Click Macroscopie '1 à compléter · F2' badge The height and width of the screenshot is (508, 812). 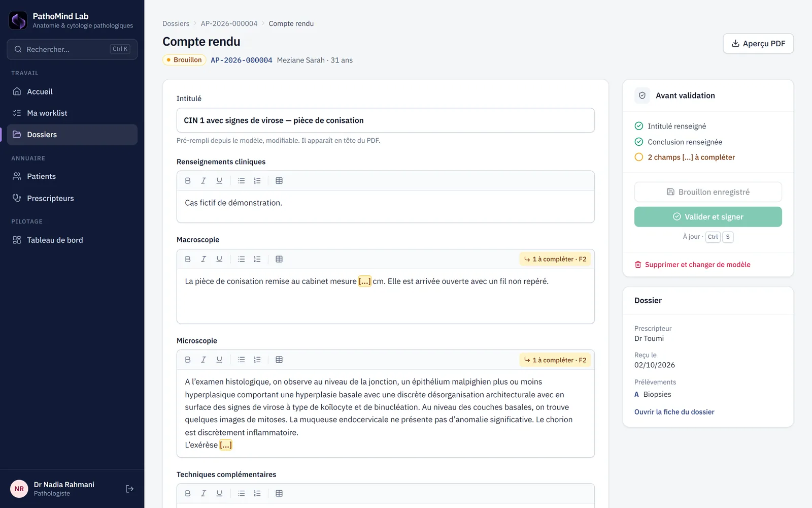[555, 259]
